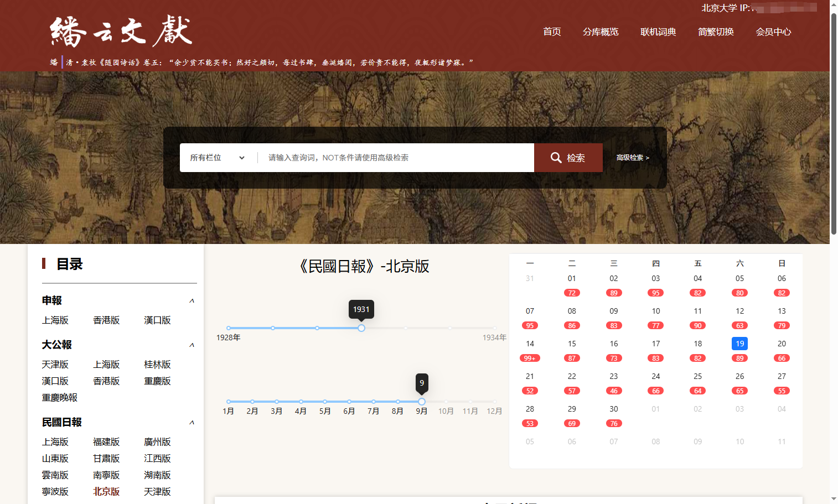838x504 pixels.
Task: Click the 99+ badge under date 14
Action: [530, 358]
